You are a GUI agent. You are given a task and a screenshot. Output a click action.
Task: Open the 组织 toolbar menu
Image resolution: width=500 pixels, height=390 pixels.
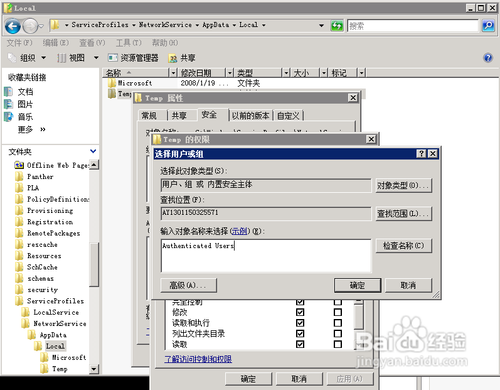tap(27, 58)
